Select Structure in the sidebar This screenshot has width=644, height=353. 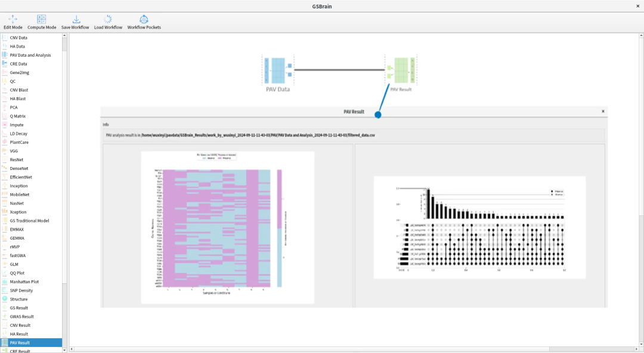point(31,299)
